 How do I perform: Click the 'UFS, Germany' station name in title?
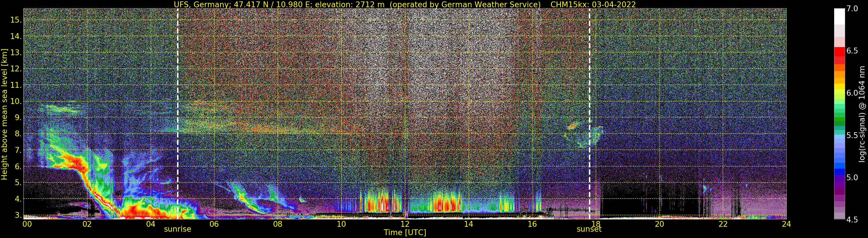(200, 4)
